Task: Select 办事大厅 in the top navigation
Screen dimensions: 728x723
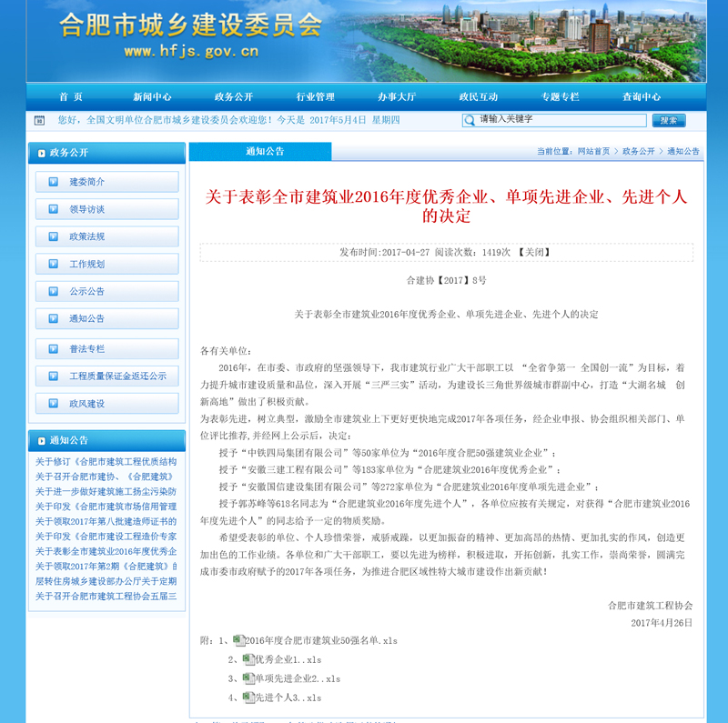Action: pos(397,96)
